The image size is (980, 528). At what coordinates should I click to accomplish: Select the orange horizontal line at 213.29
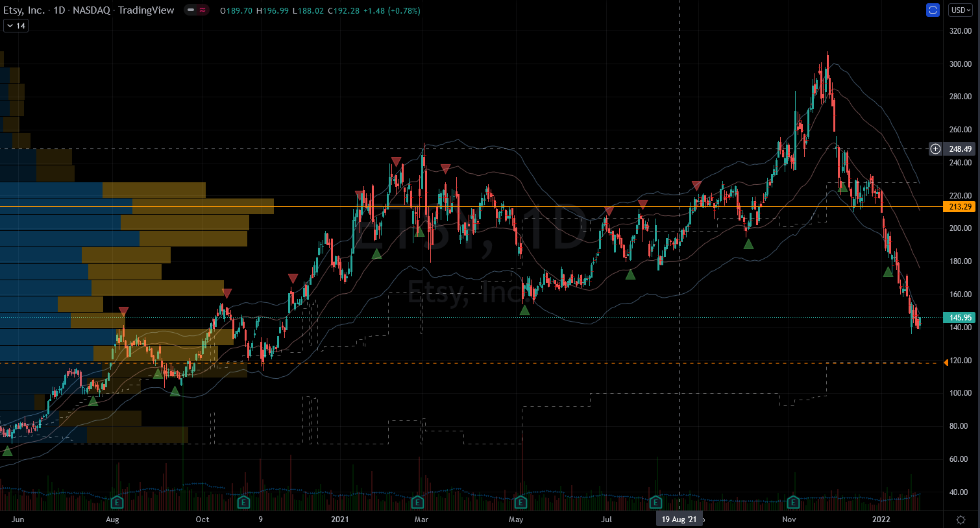471,207
